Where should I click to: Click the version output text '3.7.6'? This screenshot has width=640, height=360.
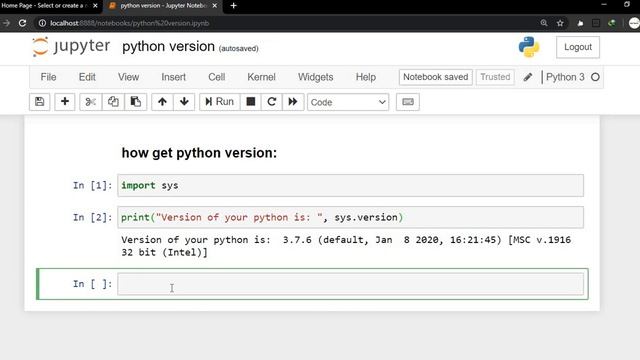pos(297,240)
